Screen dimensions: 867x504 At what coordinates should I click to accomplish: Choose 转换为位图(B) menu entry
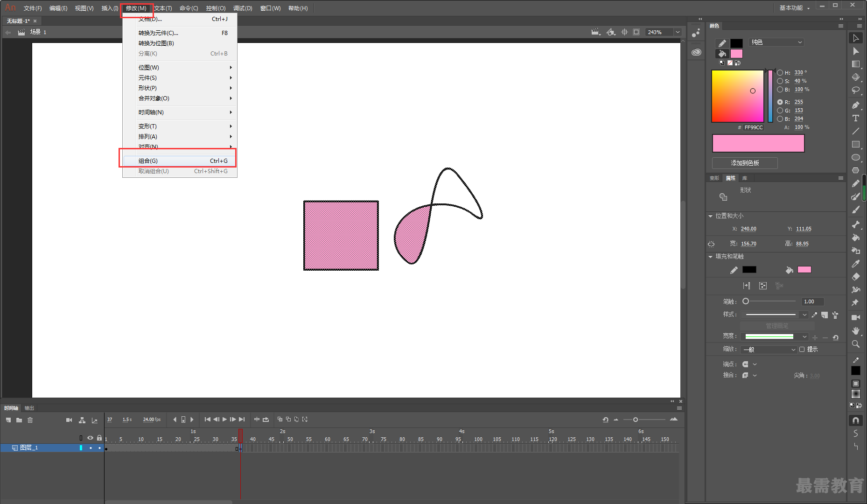point(180,43)
